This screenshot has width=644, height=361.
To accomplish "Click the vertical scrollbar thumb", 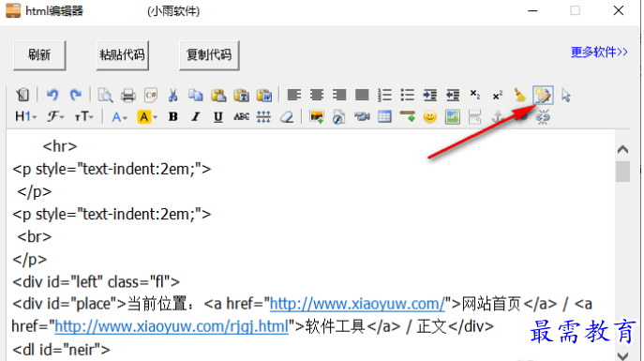I will point(623,172).
